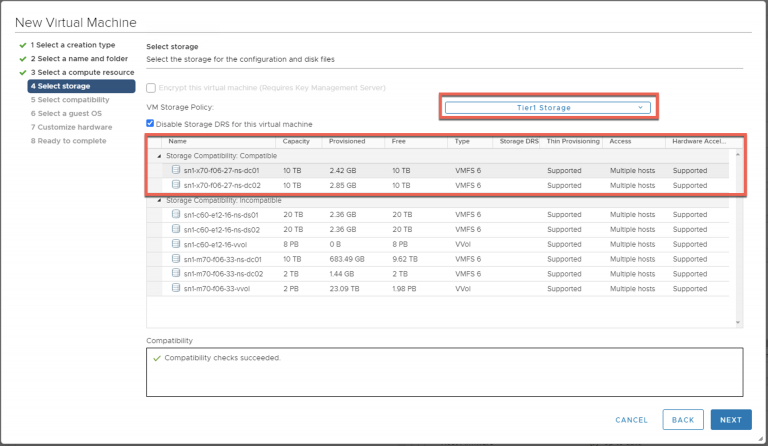The height and width of the screenshot is (446, 768).
Task: Click datastore icon for sn1-m70-f06-33-ns-dc02
Action: 176,273
